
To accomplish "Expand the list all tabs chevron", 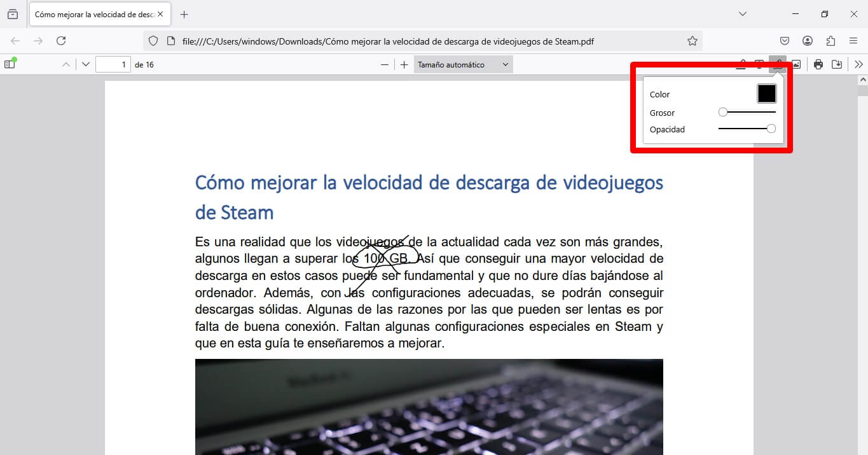I will (743, 14).
